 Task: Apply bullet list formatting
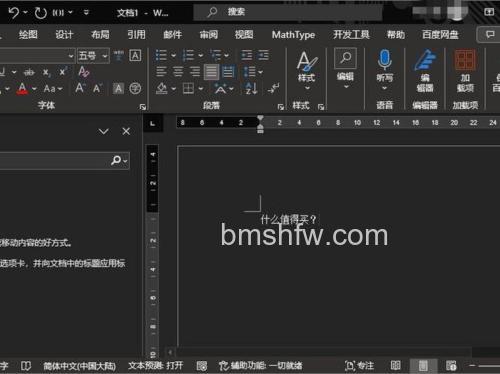[161, 55]
